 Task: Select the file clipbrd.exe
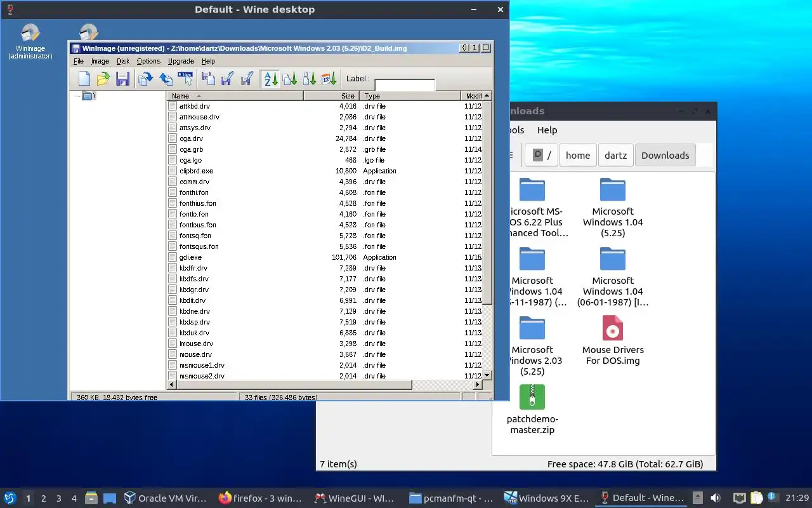[196, 171]
